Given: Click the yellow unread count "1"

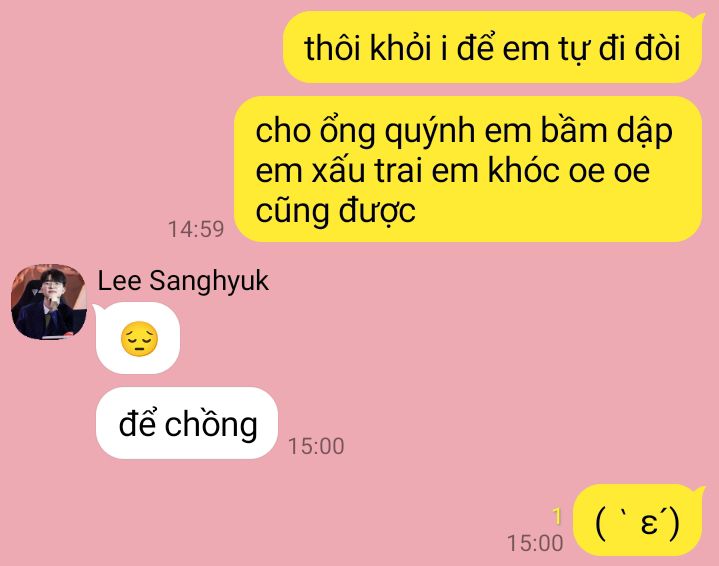Looking at the screenshot, I should click(557, 516).
